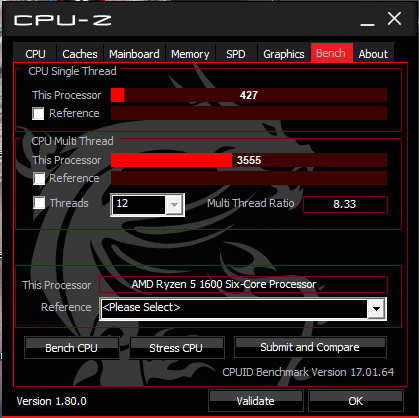Expand the Reference processor dropdown arrow
Viewport: 419px width, 418px height.
(376, 309)
